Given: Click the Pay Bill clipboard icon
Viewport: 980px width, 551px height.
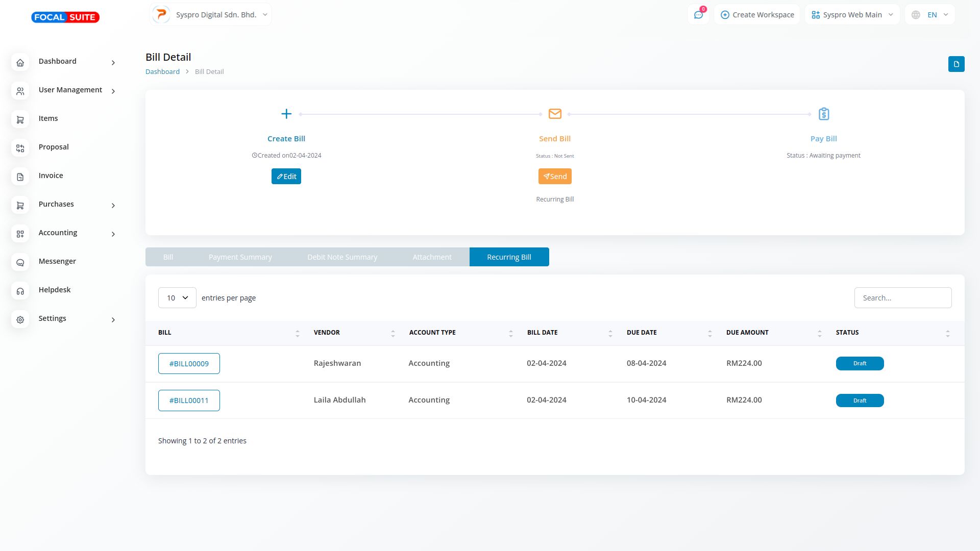Looking at the screenshot, I should tap(823, 114).
